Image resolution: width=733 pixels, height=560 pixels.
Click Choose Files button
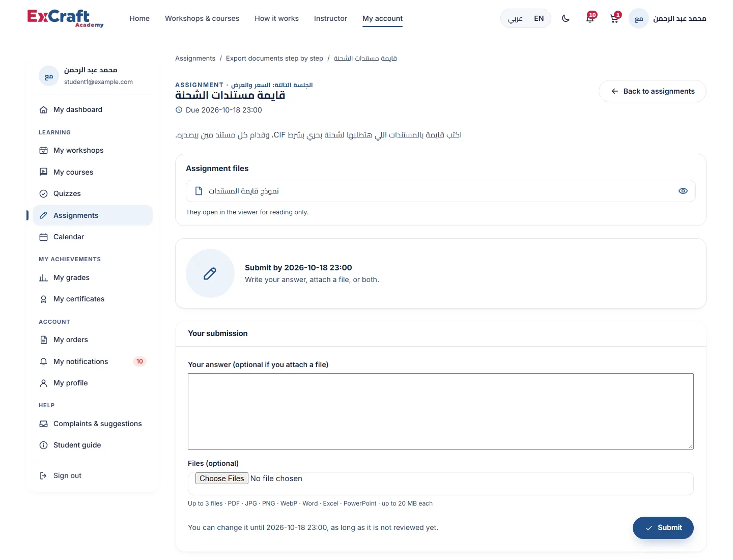coord(222,479)
